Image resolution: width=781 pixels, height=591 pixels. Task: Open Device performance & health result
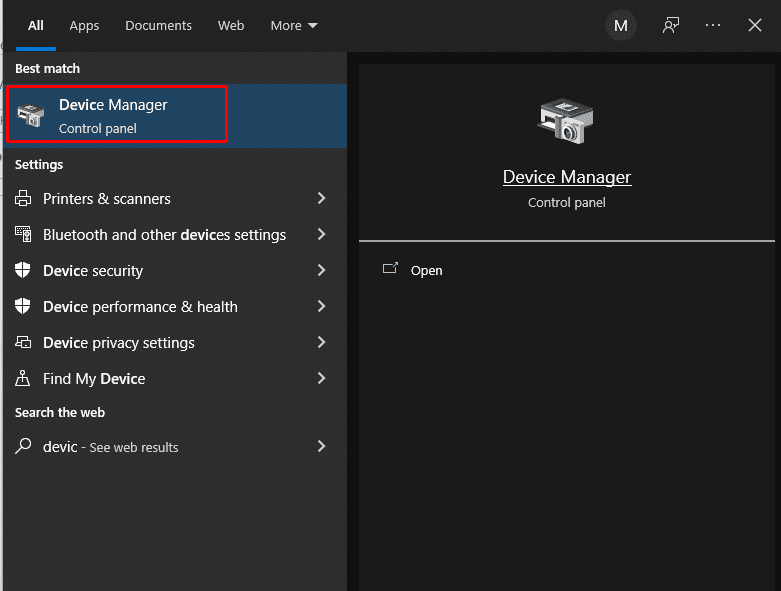click(175, 307)
